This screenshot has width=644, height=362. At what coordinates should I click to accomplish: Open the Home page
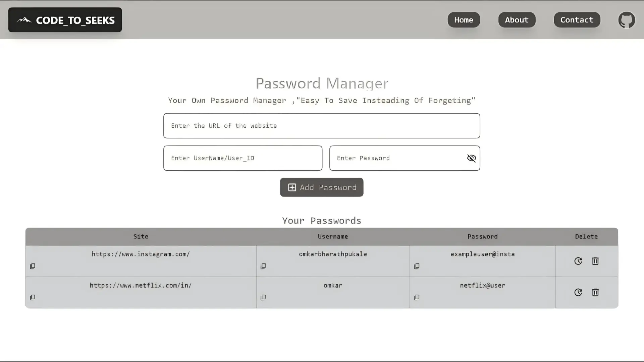(464, 20)
